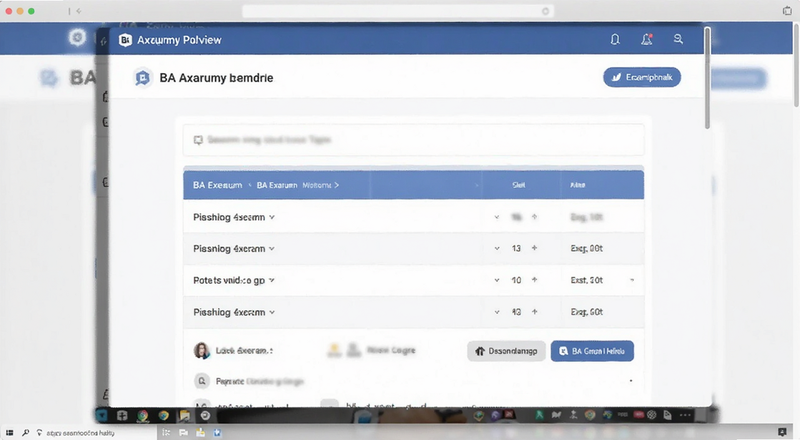Screen dimensions: 800x440
Task: Click the Axaumy Polview app logo
Action: click(x=125, y=40)
